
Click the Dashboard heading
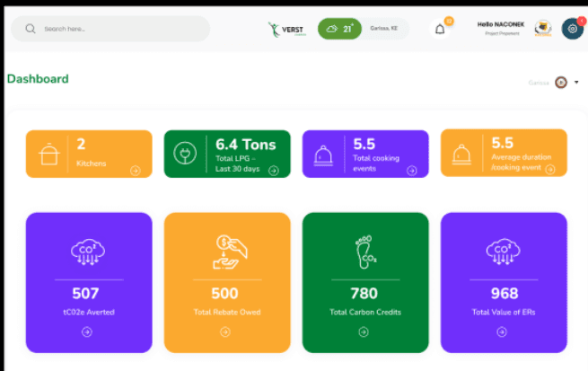point(38,79)
